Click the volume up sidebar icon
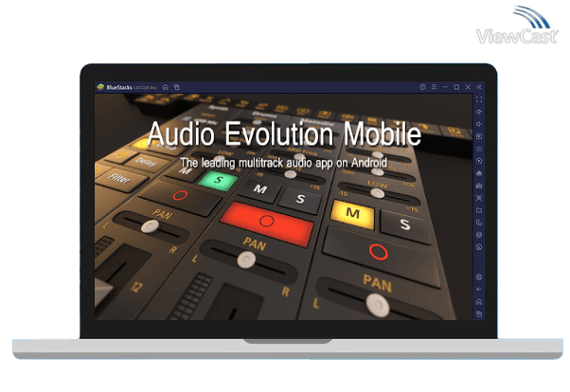 pyautogui.click(x=479, y=112)
